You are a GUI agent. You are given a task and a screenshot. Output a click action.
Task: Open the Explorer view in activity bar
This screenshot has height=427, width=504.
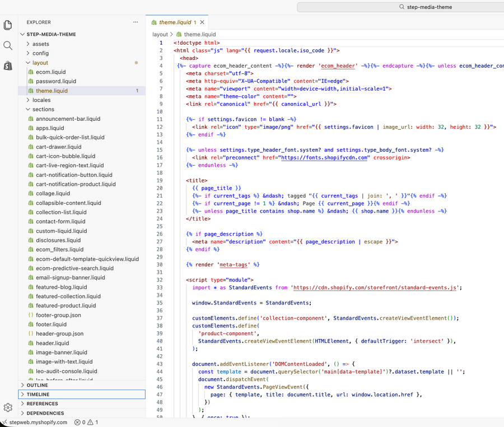8,25
